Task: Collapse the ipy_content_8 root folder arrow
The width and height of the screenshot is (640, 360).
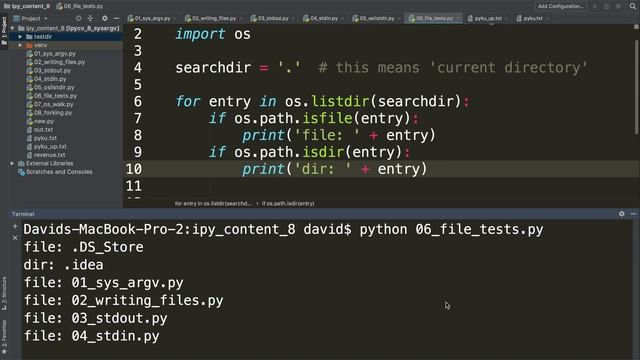Action: click(13, 28)
